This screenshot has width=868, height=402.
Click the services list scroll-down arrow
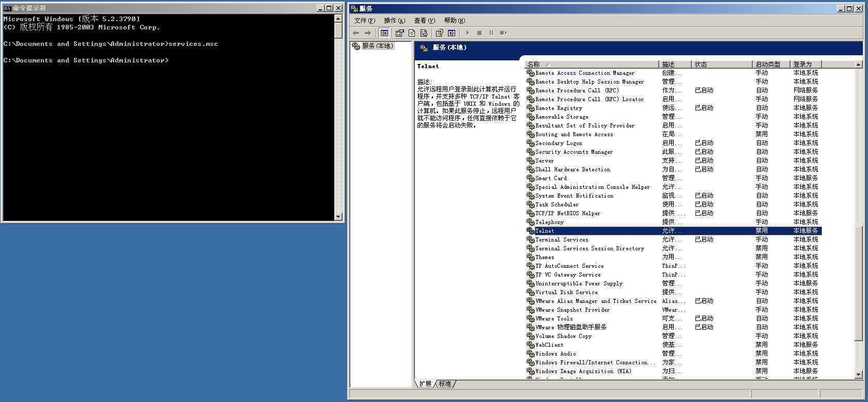tap(859, 375)
